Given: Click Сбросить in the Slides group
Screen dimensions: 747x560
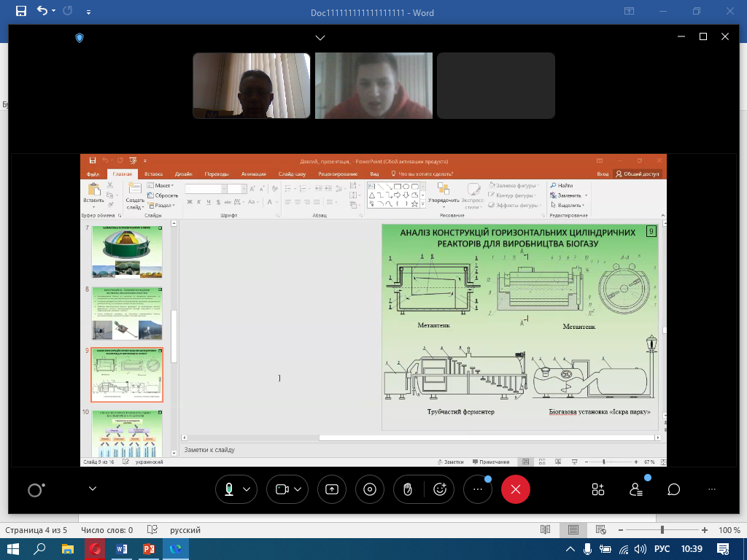Looking at the screenshot, I should pyautogui.click(x=163, y=195).
